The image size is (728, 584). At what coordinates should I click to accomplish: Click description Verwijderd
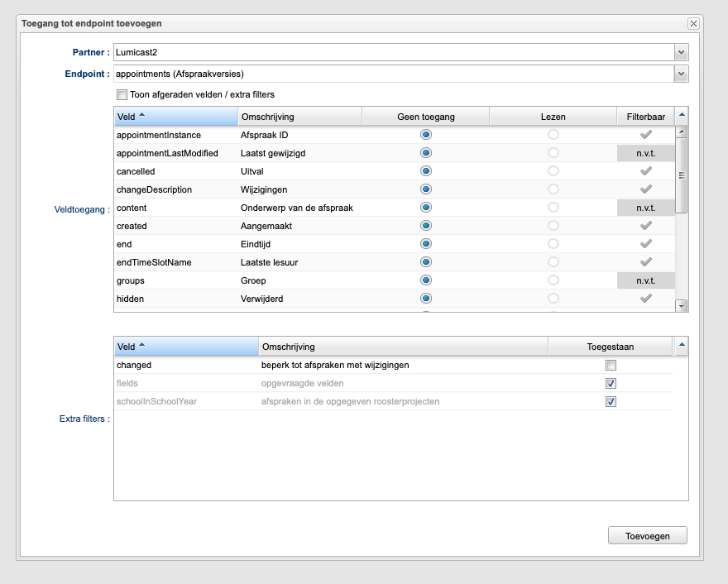point(262,299)
